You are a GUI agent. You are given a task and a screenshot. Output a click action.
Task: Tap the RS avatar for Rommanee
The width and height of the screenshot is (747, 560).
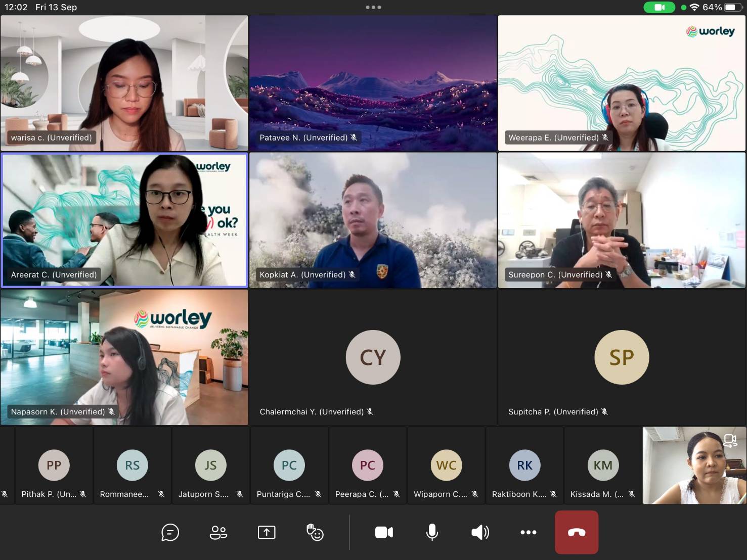pyautogui.click(x=132, y=465)
